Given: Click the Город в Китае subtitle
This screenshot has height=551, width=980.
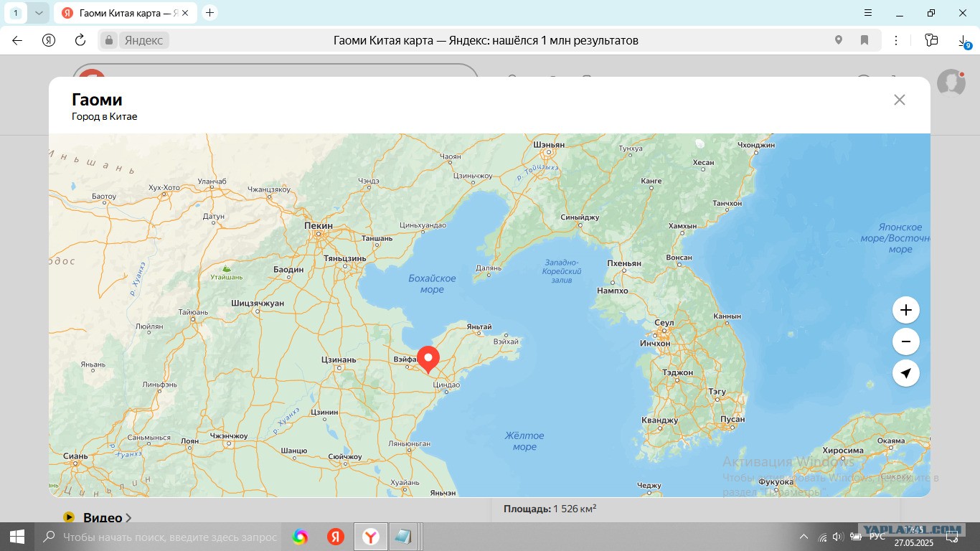Looking at the screenshot, I should [104, 116].
